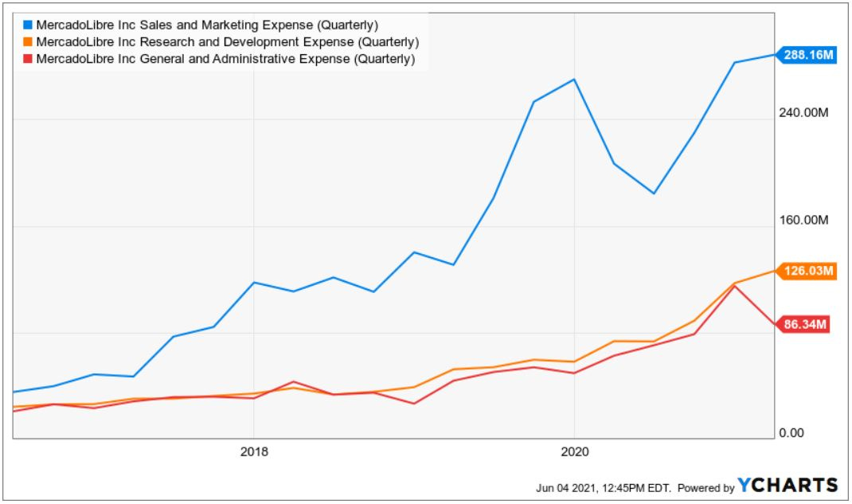Click the 2018 x-axis label

point(254,452)
